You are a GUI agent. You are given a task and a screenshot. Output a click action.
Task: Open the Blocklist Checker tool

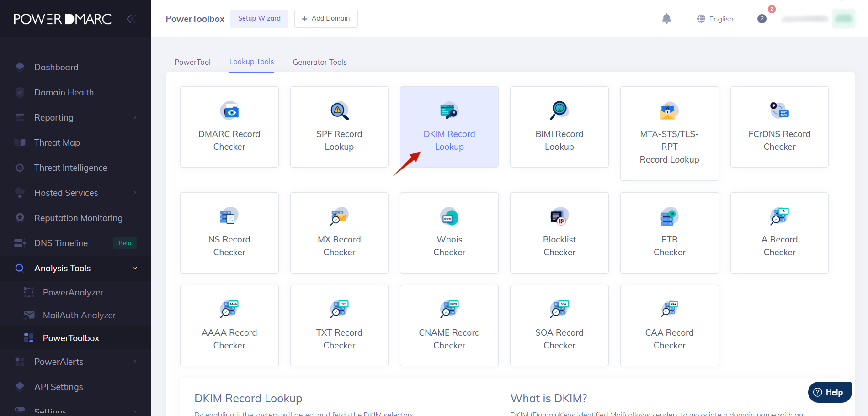559,233
